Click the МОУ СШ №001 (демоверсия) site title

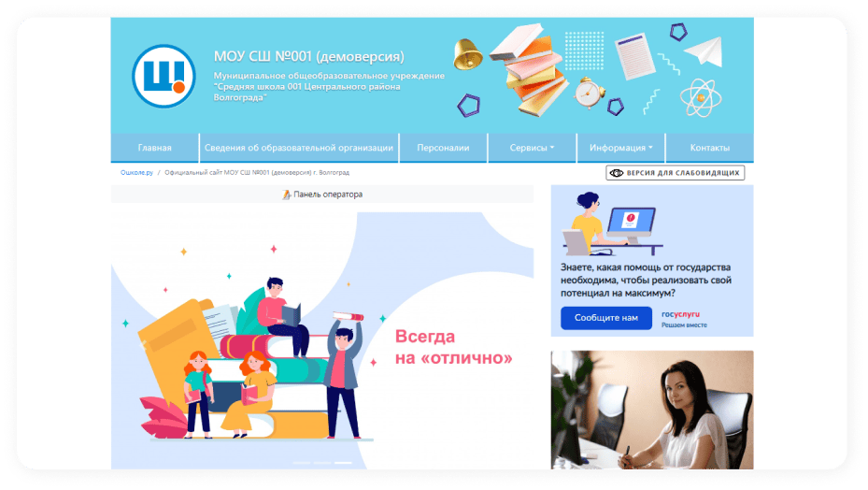pos(308,56)
